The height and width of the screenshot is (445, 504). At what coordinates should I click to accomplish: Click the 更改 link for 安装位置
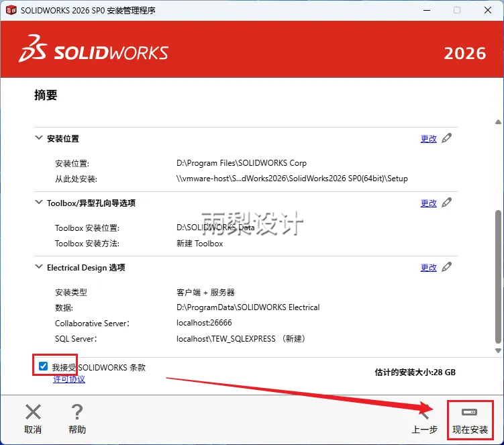[x=428, y=139]
